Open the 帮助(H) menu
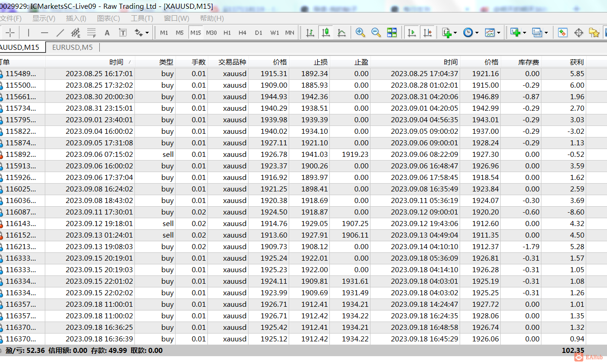The image size is (607, 364). pos(212,18)
